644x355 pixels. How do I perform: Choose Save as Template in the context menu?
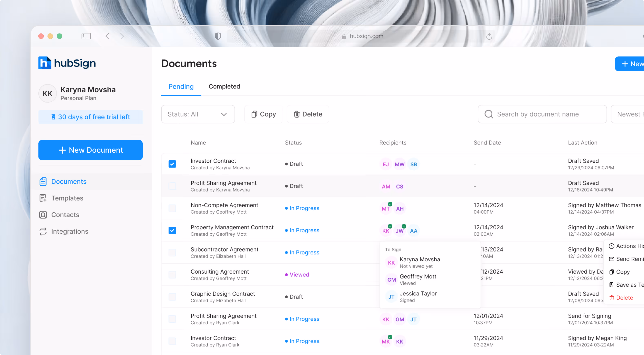[626, 285]
